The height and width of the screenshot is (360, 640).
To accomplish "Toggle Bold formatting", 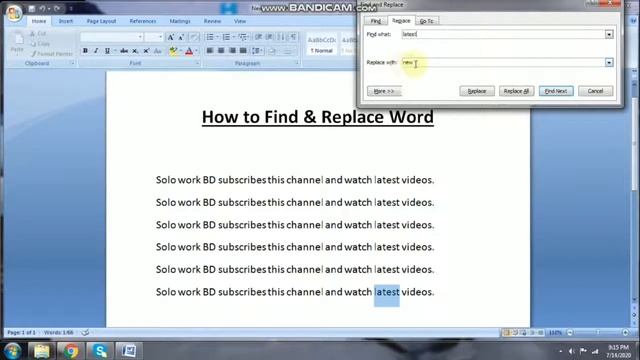I will point(85,51).
